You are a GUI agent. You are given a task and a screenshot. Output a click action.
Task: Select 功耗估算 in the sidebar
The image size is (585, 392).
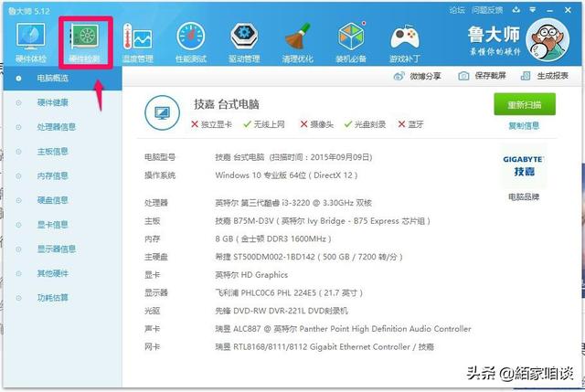(x=63, y=298)
